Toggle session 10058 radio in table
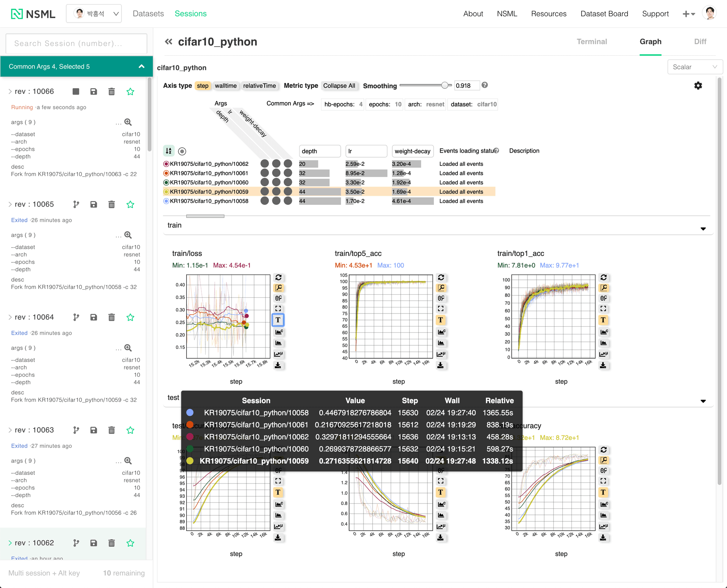Image resolution: width=727 pixels, height=588 pixels. click(166, 201)
